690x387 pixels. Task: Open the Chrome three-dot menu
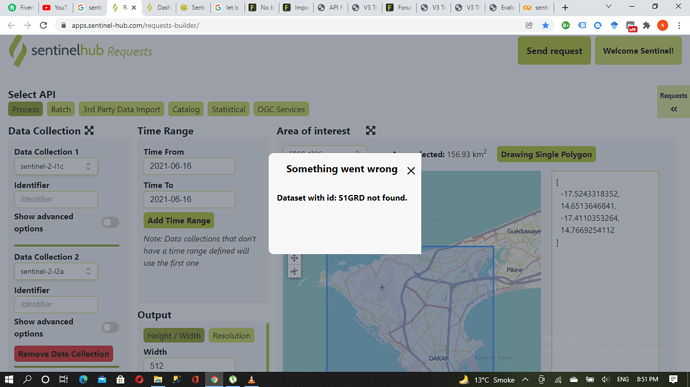(x=679, y=26)
